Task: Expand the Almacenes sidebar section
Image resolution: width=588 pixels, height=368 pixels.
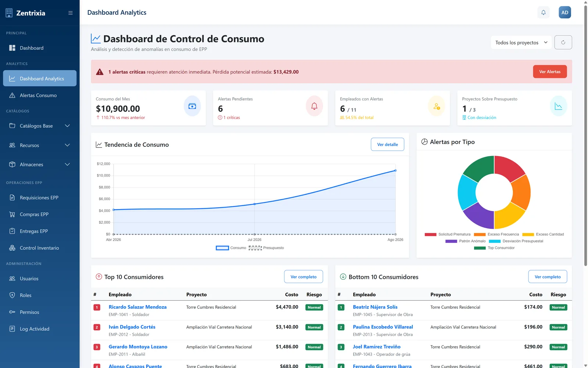Action: pos(40,164)
